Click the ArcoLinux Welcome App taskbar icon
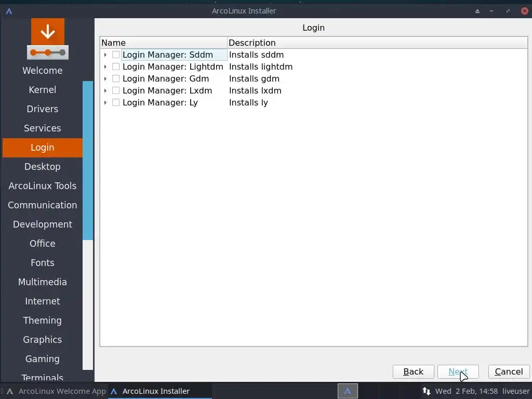This screenshot has height=399, width=532. pyautogui.click(x=10, y=391)
